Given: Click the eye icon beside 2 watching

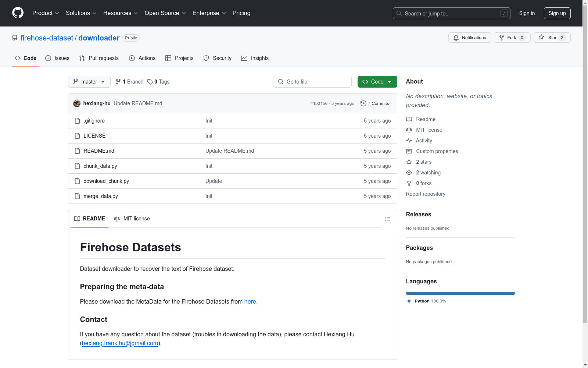Looking at the screenshot, I should pyautogui.click(x=409, y=173).
